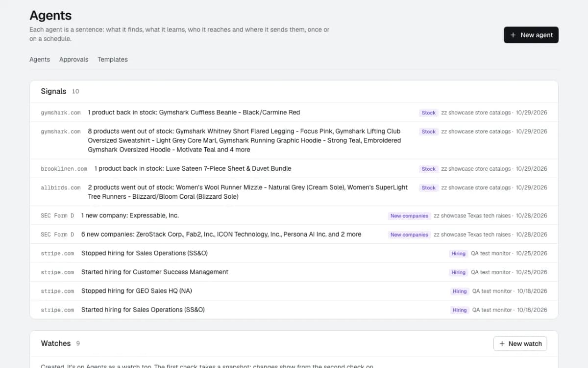Open the 10/25 Stopped hiring for Sales Operations signal

294,253
